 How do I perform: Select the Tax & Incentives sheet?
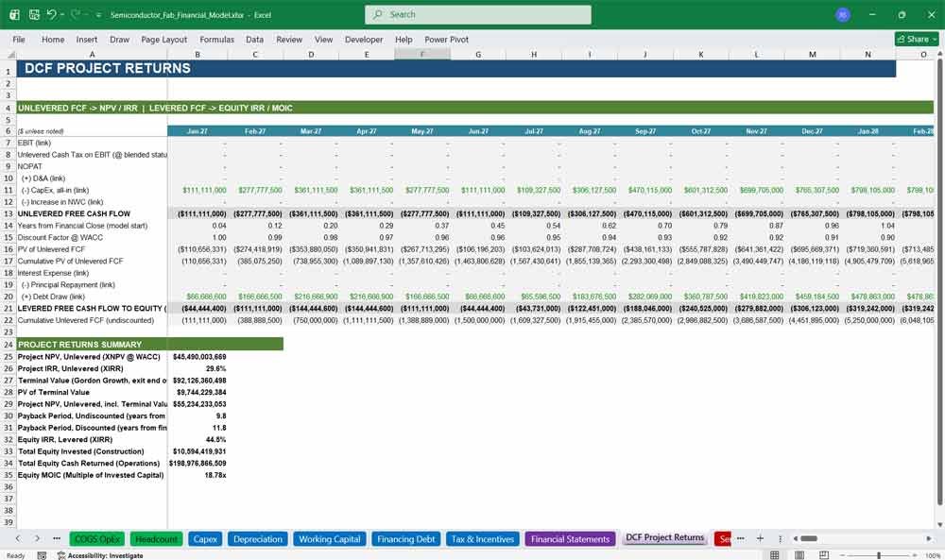tap(482, 539)
